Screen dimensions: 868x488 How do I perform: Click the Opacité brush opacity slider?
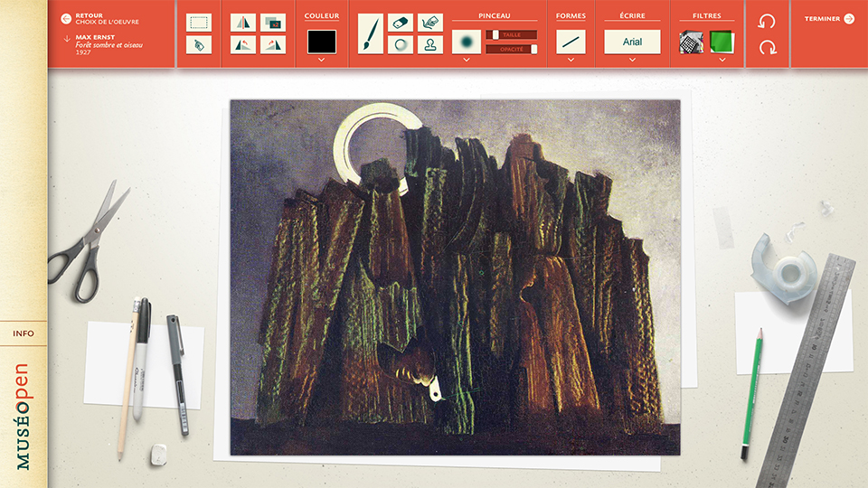[x=512, y=49]
